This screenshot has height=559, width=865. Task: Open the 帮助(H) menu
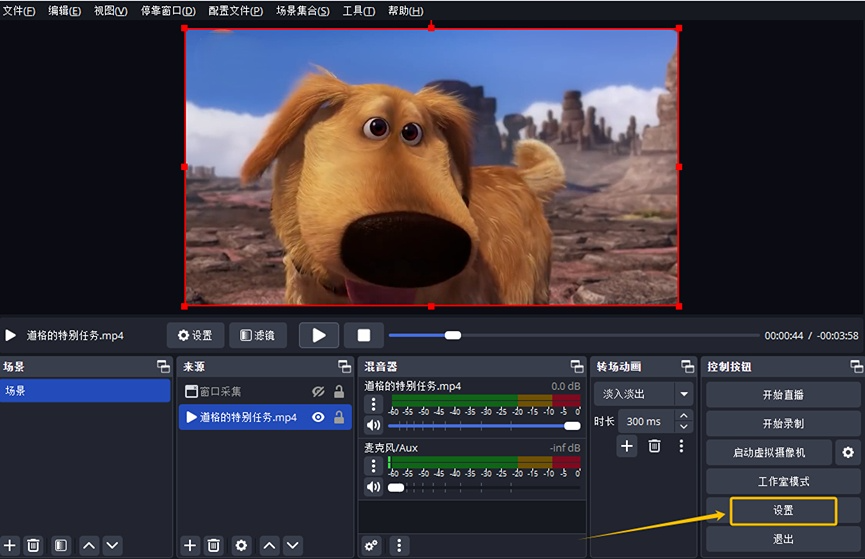(406, 10)
